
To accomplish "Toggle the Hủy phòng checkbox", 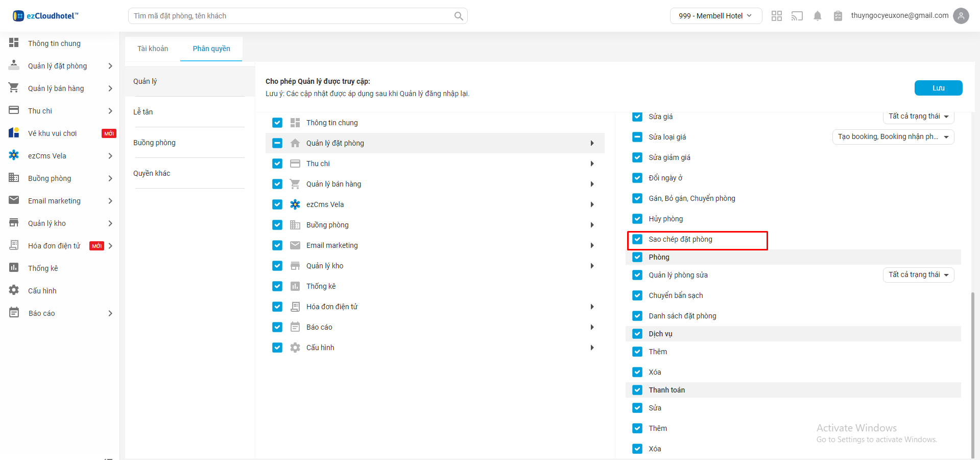I will click(x=637, y=219).
